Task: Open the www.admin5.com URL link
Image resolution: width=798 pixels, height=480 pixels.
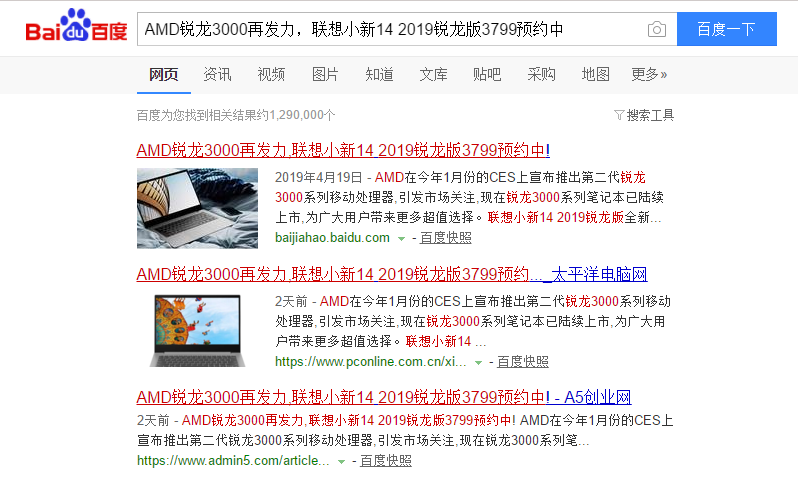Action: [233, 461]
